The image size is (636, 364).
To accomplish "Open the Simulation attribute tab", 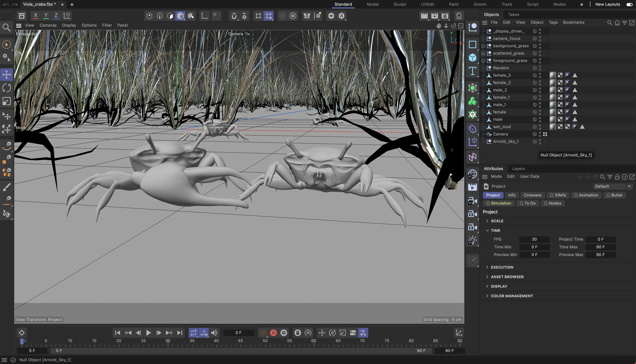I will (x=499, y=204).
